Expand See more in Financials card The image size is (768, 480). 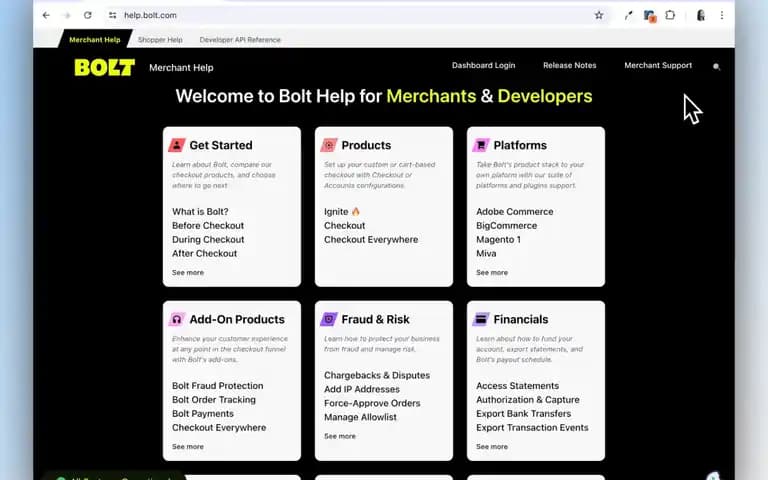point(492,447)
